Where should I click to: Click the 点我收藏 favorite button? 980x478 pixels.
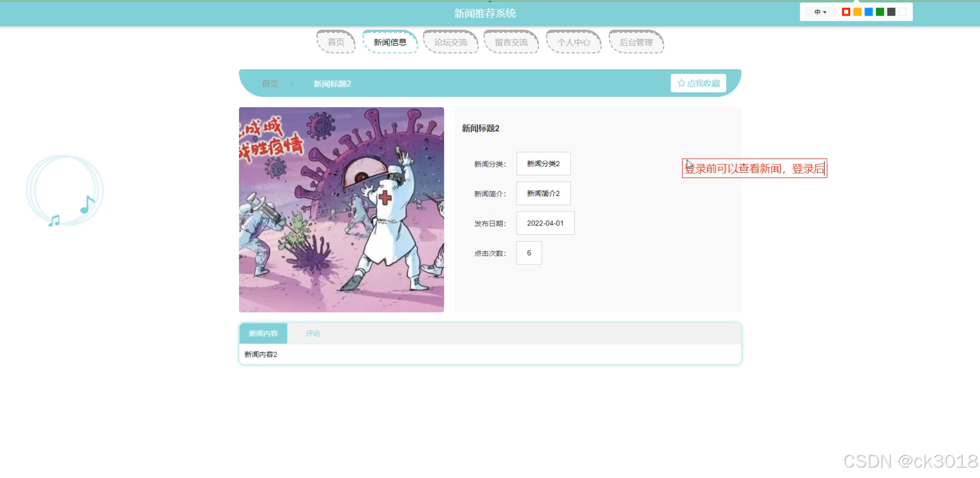click(698, 83)
